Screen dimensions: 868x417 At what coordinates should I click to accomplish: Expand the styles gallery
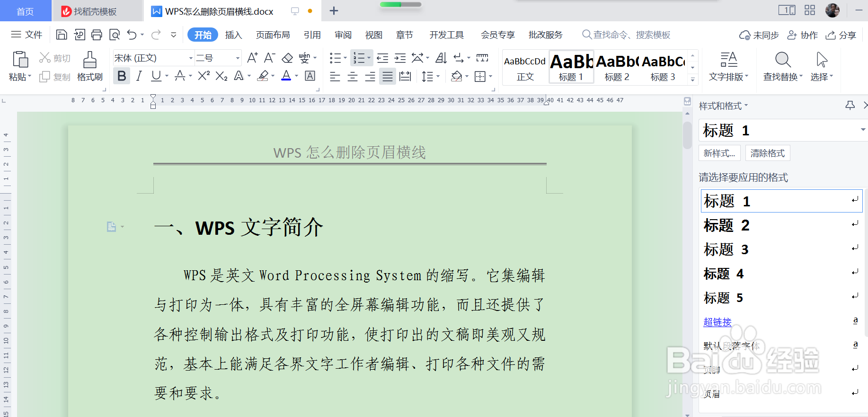693,80
